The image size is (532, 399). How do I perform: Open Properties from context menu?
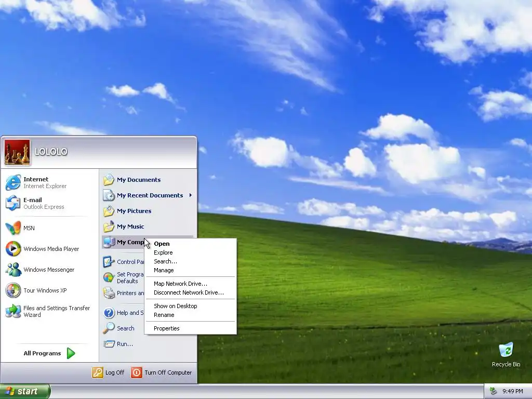coord(190,328)
